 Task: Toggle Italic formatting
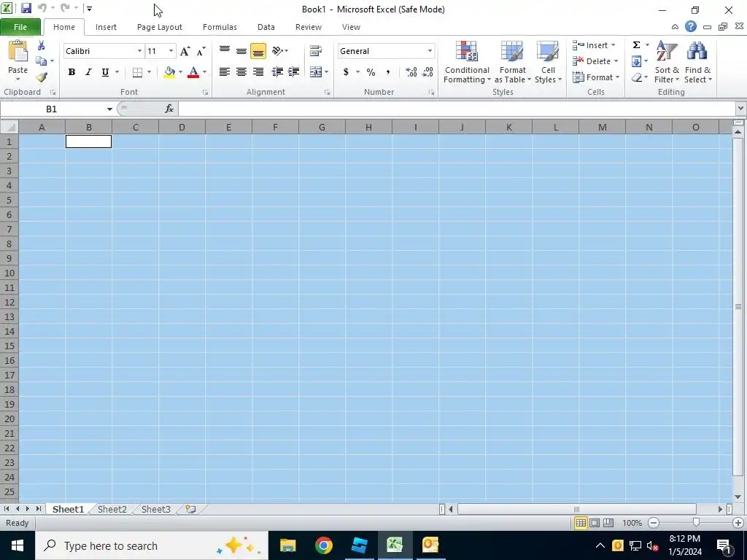click(88, 72)
